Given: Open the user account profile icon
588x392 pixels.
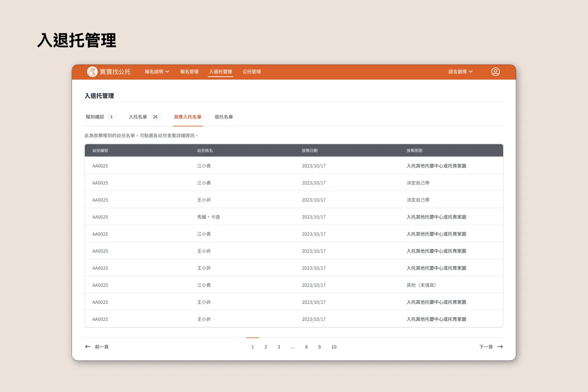Looking at the screenshot, I should click(x=495, y=72).
